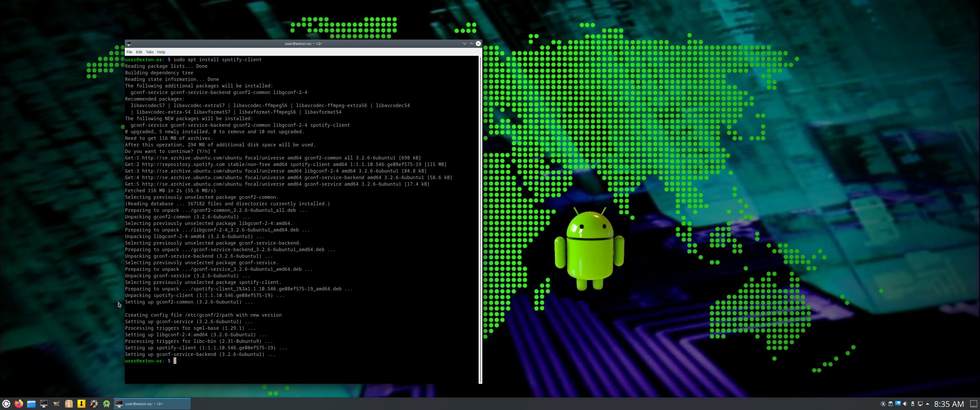The width and height of the screenshot is (980, 410).
Task: Click 'Processing triggers for libc-bin' line
Action: pyautogui.click(x=199, y=341)
